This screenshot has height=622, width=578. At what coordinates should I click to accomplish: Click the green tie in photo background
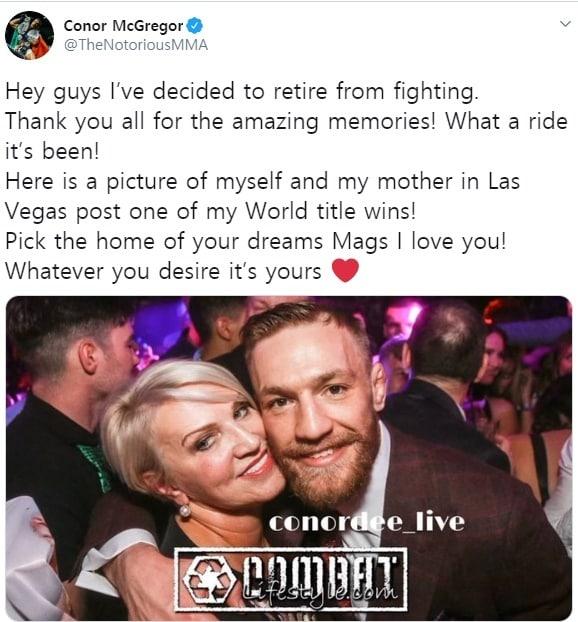tap(95, 467)
